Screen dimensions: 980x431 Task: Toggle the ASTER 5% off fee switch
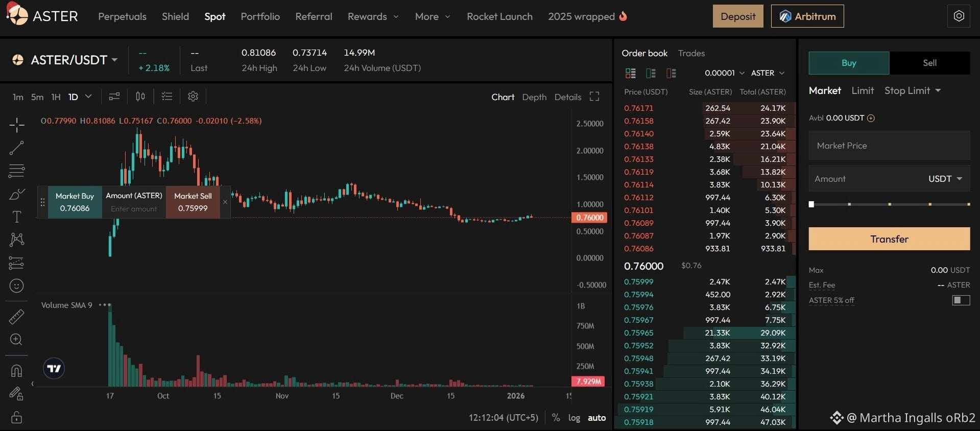tap(961, 300)
